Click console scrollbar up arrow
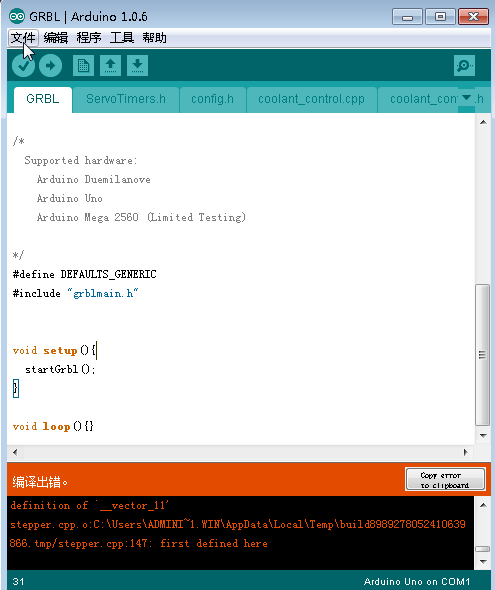The width and height of the screenshot is (495, 590). (483, 505)
